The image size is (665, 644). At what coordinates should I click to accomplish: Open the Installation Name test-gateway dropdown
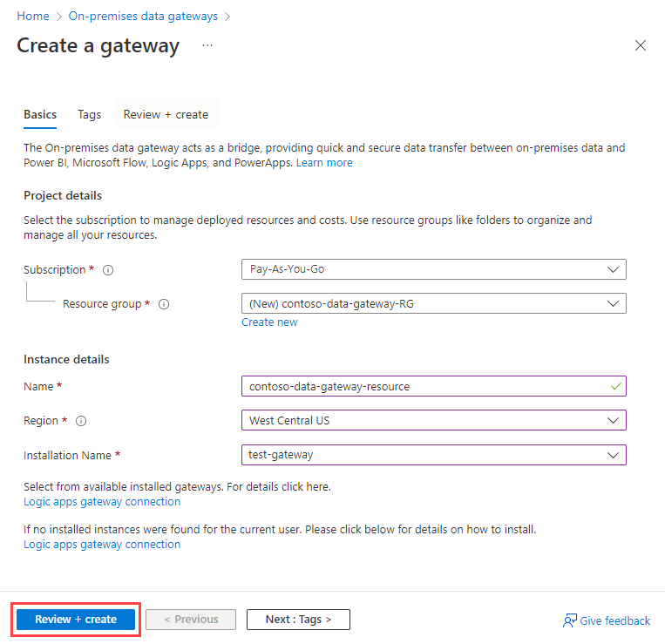point(434,455)
